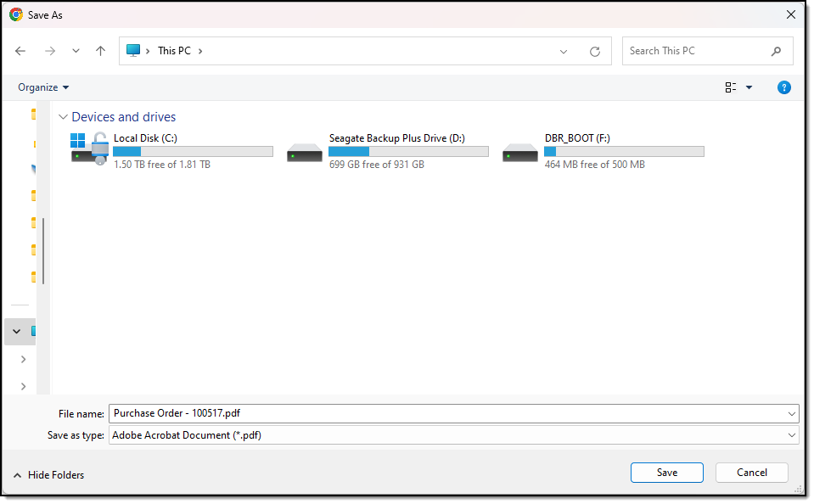The height and width of the screenshot is (504, 814).
Task: Click the Chrome icon in title bar
Action: [x=16, y=14]
